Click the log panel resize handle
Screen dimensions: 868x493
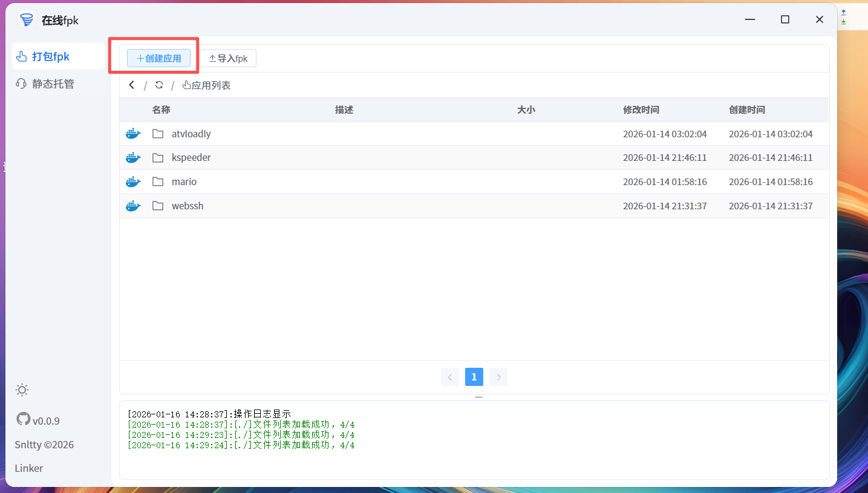tap(478, 397)
